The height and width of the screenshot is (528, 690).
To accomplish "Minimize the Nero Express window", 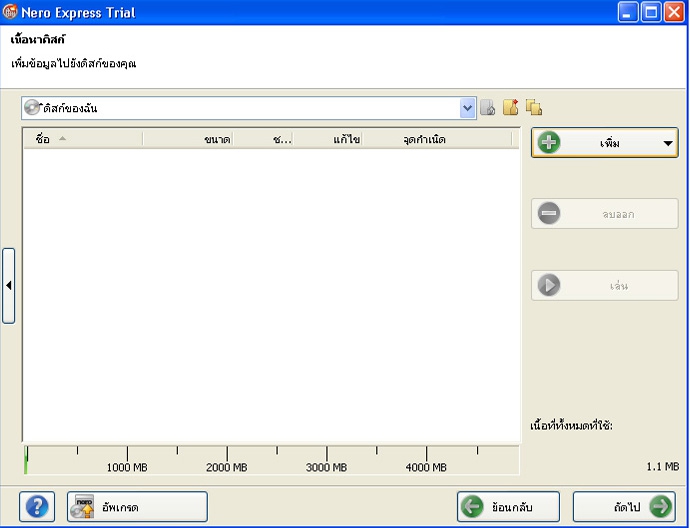I will click(x=628, y=12).
